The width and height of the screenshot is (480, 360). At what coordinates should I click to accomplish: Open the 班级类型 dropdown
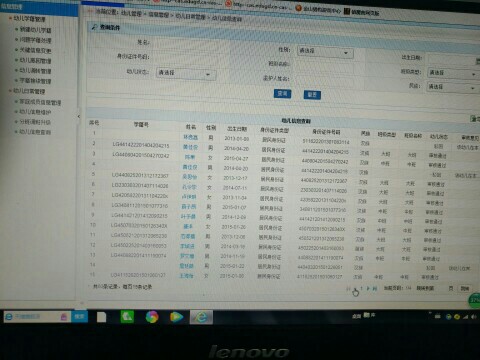tap(453, 73)
